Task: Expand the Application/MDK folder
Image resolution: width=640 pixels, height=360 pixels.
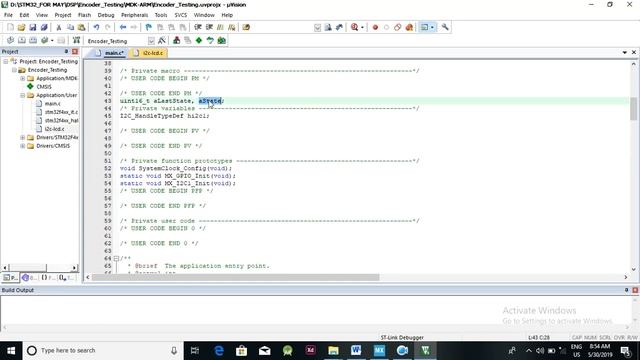Action: (x=22, y=78)
